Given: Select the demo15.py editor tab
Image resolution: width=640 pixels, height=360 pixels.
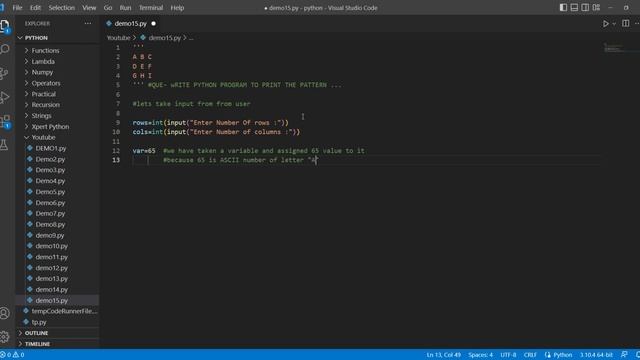Looking at the screenshot, I should [130, 24].
